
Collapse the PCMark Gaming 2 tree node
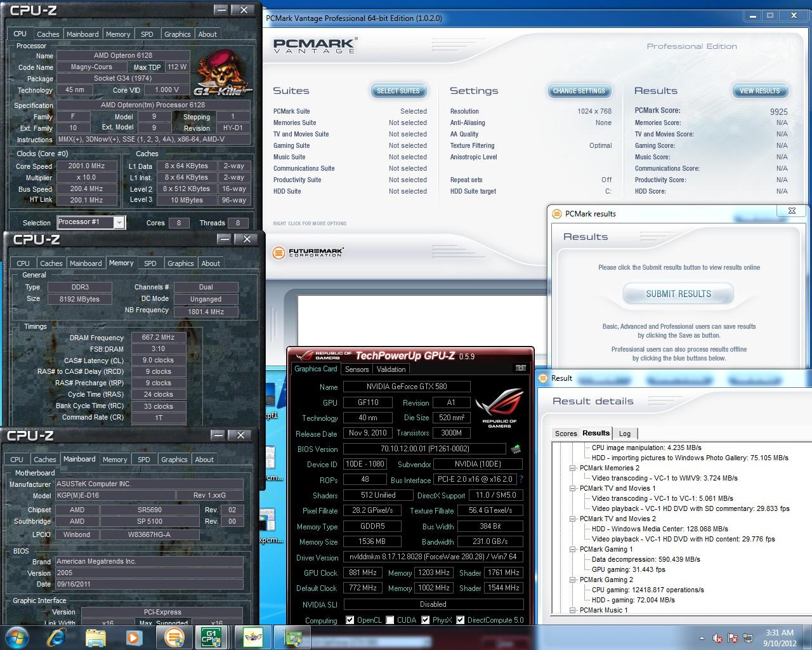pyautogui.click(x=572, y=580)
